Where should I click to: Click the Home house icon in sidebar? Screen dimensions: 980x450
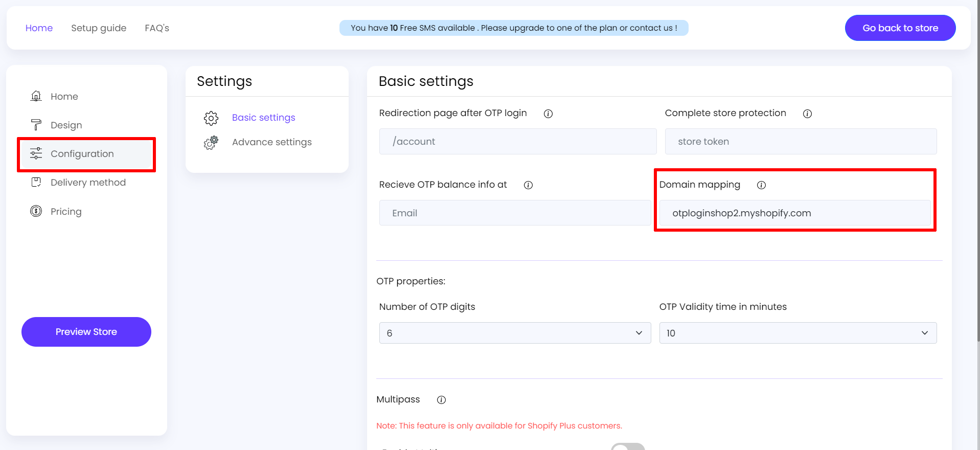(x=36, y=96)
